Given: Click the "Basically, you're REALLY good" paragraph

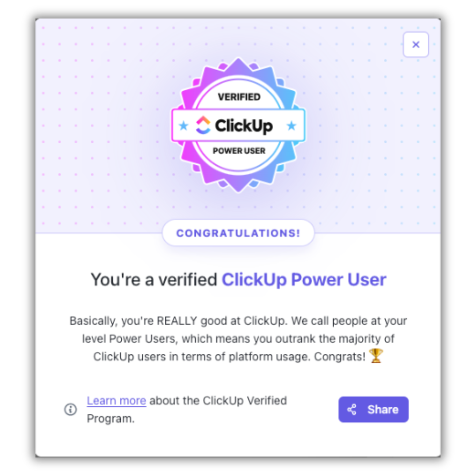Looking at the screenshot, I should 238,339.
